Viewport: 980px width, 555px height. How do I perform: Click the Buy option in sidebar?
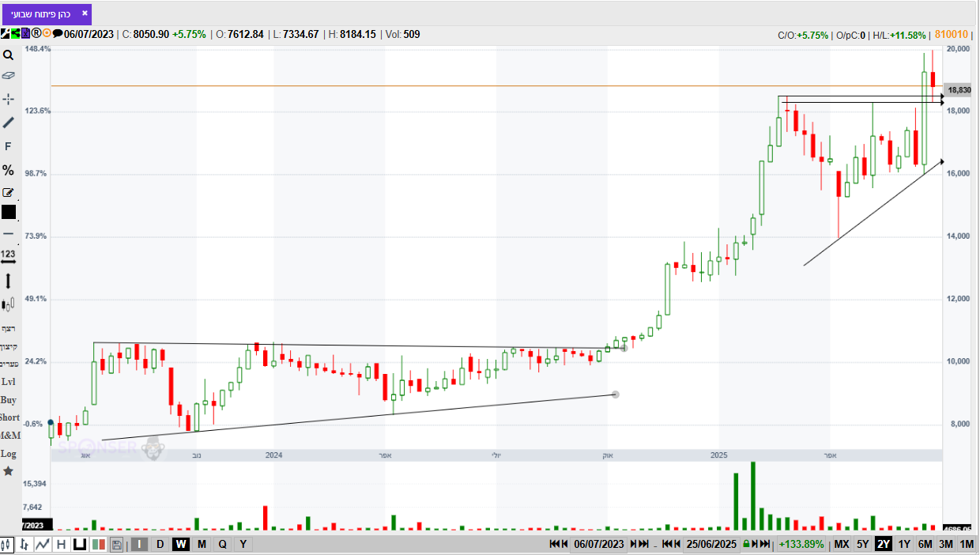click(x=8, y=400)
